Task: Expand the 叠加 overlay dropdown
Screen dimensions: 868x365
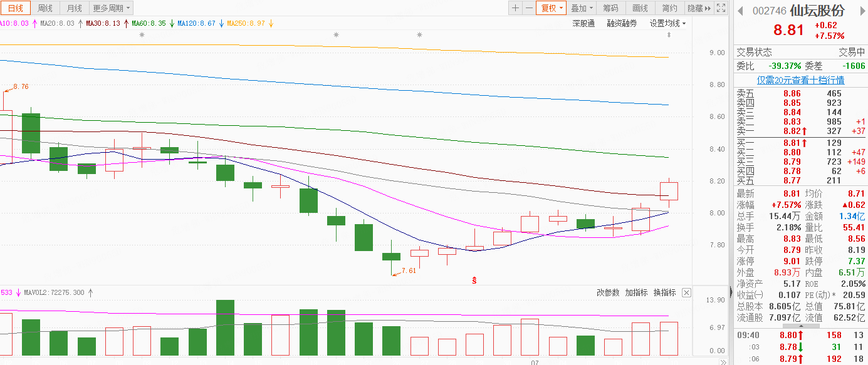Action: [x=582, y=8]
